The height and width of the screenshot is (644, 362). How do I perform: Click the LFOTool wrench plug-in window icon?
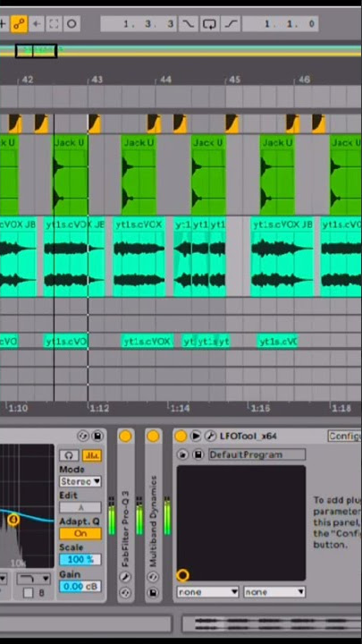210,436
